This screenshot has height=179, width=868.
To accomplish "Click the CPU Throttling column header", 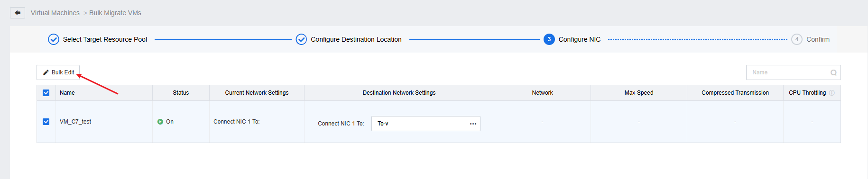I will (x=807, y=93).
